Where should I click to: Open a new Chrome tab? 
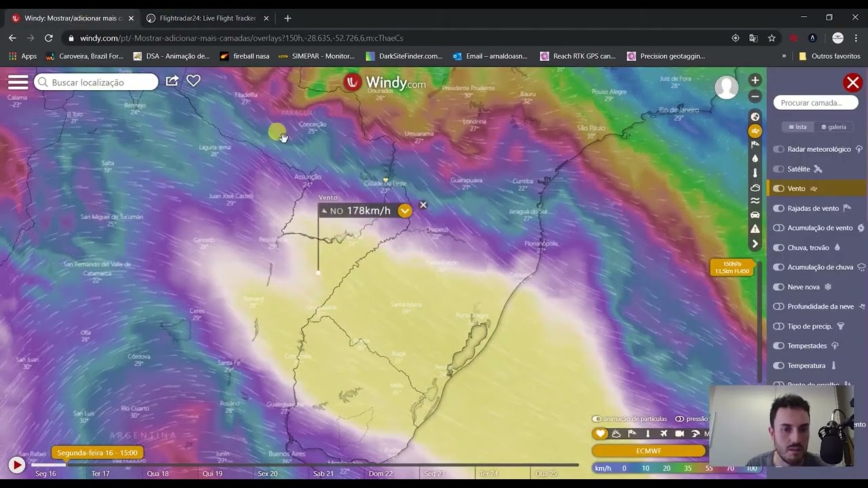click(288, 18)
